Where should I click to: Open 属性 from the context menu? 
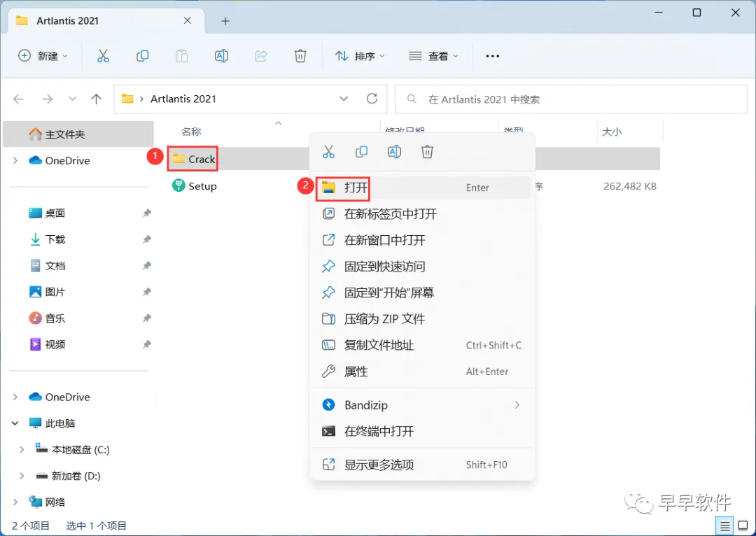pos(421,371)
